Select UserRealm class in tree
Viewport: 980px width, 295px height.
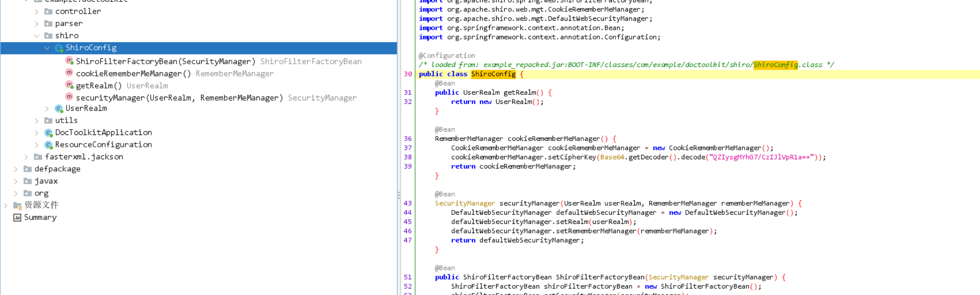pos(86,108)
